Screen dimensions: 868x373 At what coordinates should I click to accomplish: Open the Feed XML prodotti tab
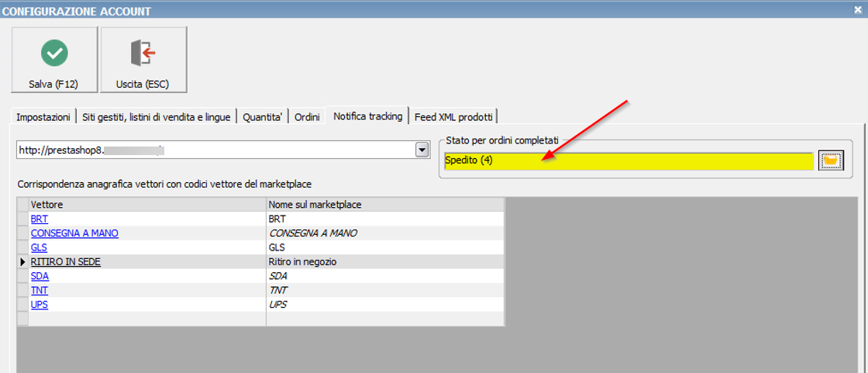coord(454,116)
